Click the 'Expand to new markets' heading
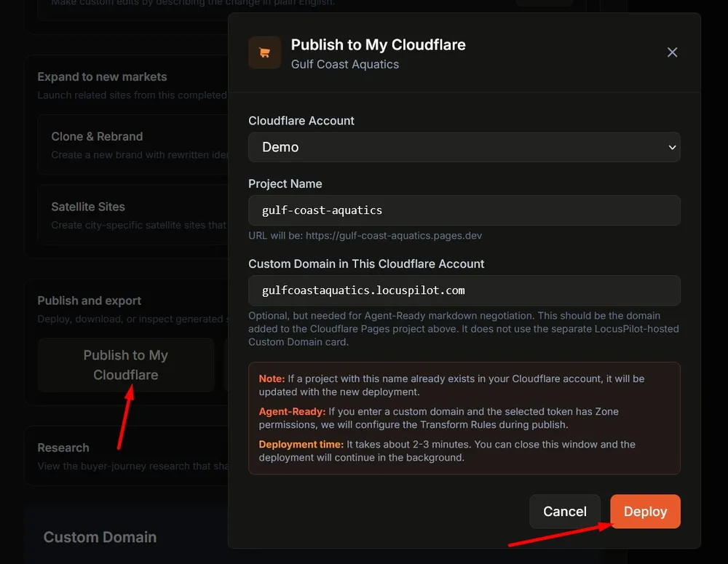This screenshot has width=728, height=564. click(102, 76)
